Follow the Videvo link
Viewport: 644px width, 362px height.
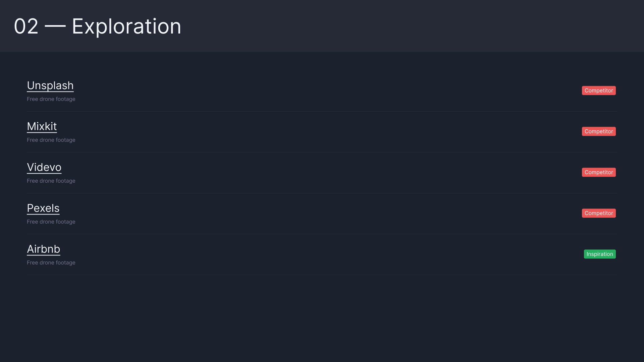click(x=44, y=168)
